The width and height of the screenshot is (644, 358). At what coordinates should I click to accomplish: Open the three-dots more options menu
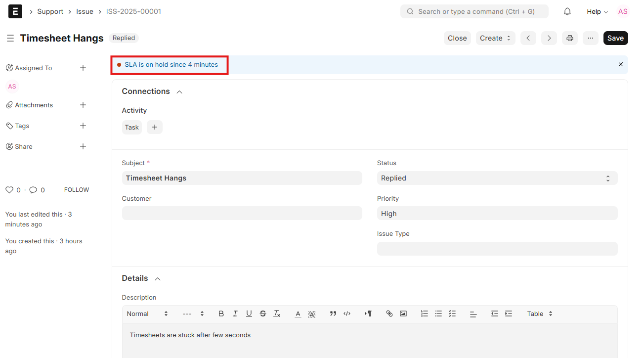(591, 38)
